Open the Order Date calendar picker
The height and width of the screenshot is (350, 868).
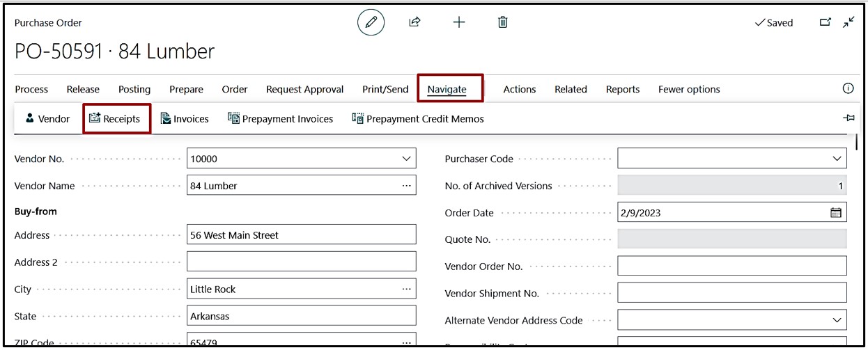click(x=836, y=213)
